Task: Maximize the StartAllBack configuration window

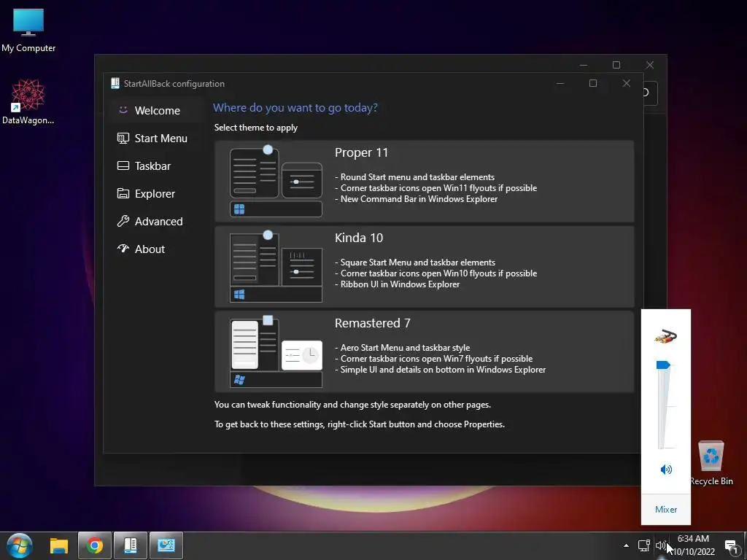Action: [593, 83]
